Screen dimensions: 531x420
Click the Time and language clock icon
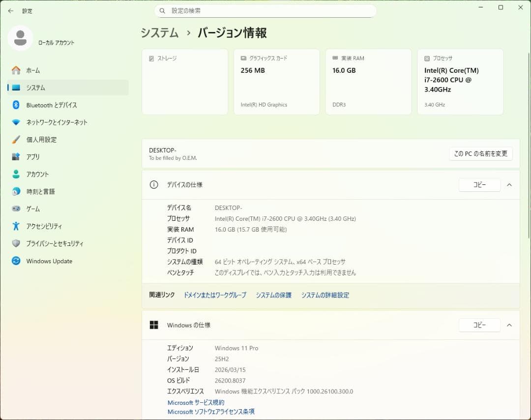(x=16, y=191)
